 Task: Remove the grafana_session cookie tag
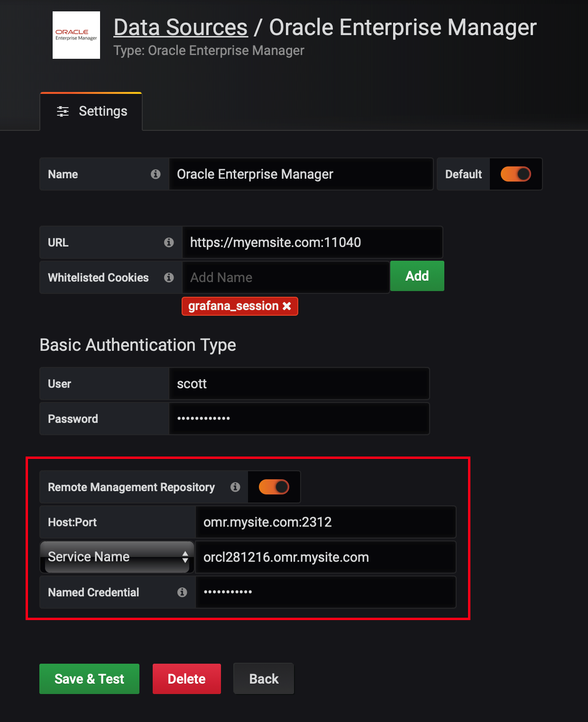pyautogui.click(x=287, y=306)
